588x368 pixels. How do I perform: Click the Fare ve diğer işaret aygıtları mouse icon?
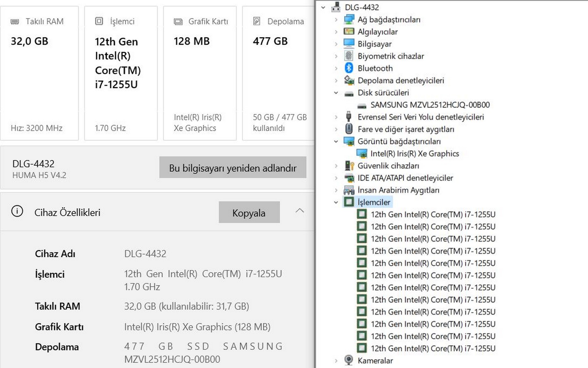click(349, 129)
